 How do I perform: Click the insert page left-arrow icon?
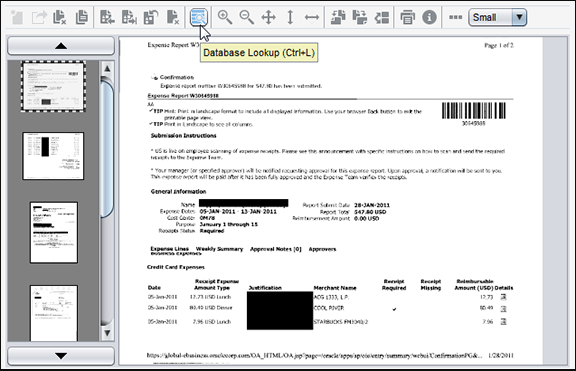tap(107, 17)
